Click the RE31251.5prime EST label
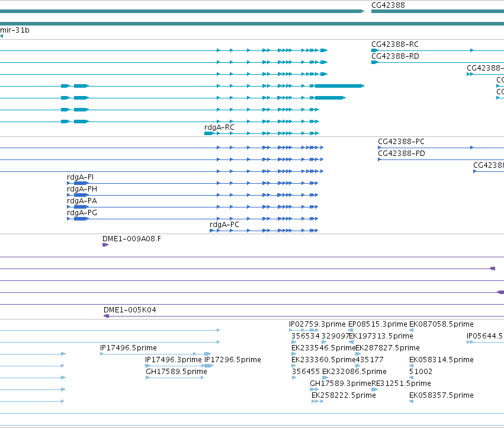Viewport: 504px width, 428px height. pyautogui.click(x=401, y=384)
